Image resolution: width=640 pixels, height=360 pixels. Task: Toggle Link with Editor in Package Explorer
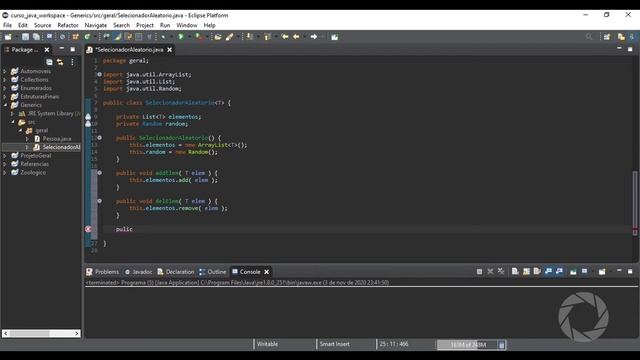(60, 62)
